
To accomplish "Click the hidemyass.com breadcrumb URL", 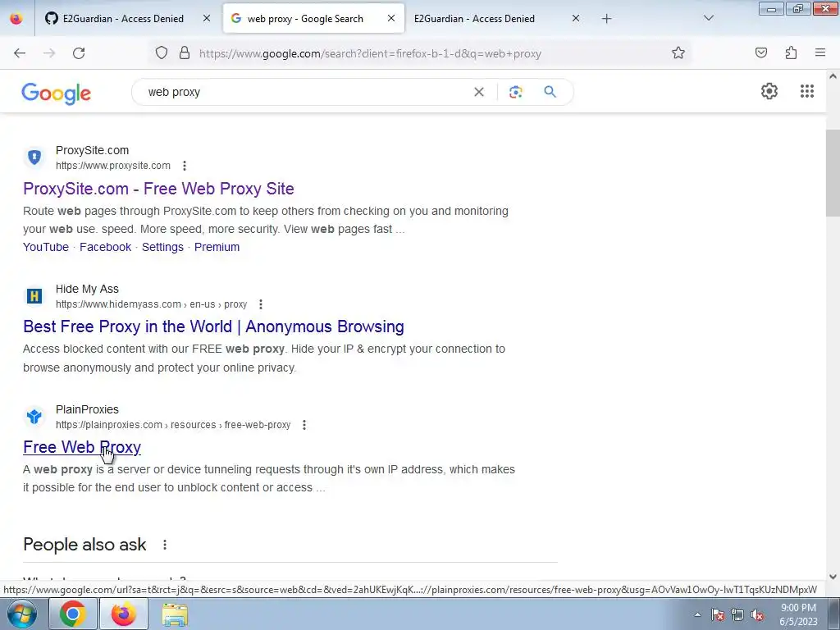I will pyautogui.click(x=152, y=304).
